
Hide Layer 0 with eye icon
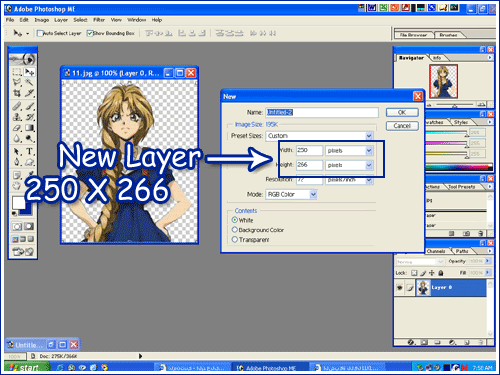(399, 288)
